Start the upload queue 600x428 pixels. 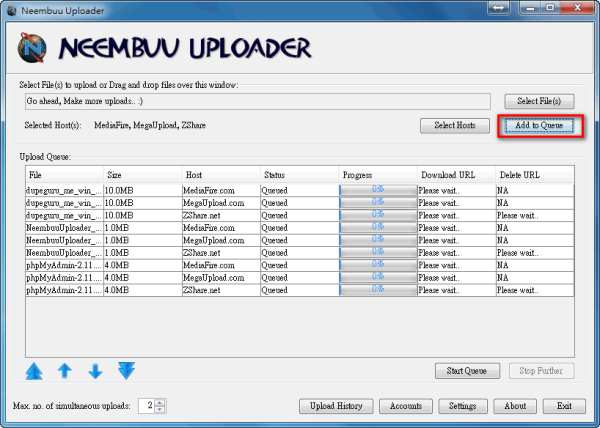click(x=467, y=371)
